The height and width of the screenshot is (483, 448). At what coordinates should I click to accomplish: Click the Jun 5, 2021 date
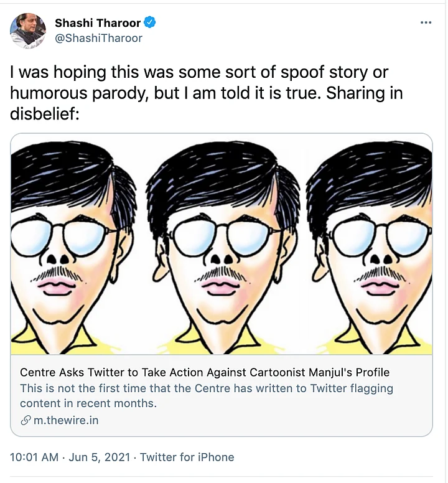pyautogui.click(x=98, y=457)
